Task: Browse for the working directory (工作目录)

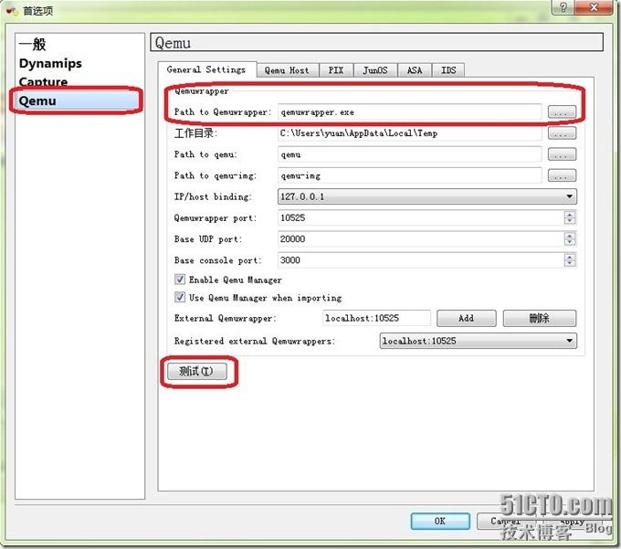Action: [x=562, y=133]
